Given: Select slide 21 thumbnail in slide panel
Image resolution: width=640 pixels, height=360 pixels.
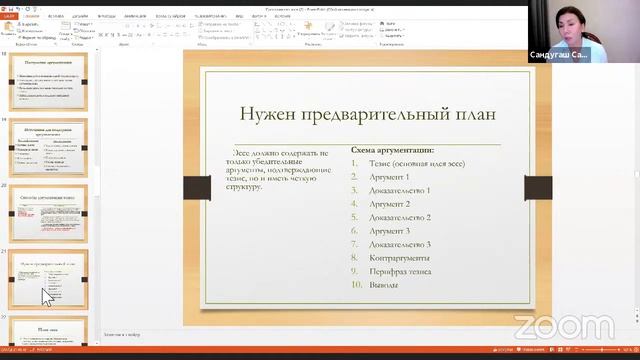Looking at the screenshot, I should pyautogui.click(x=48, y=280).
